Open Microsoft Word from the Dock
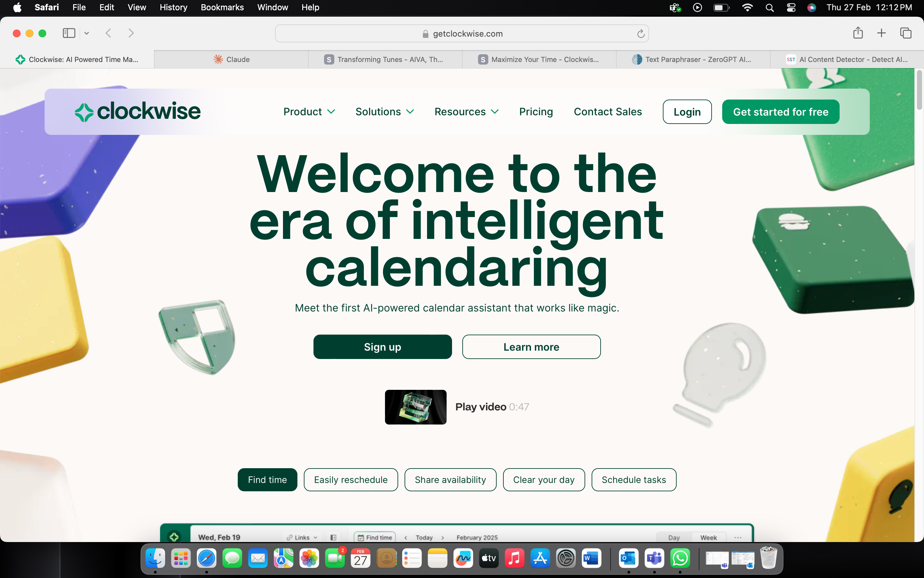The image size is (924, 578). (x=591, y=558)
